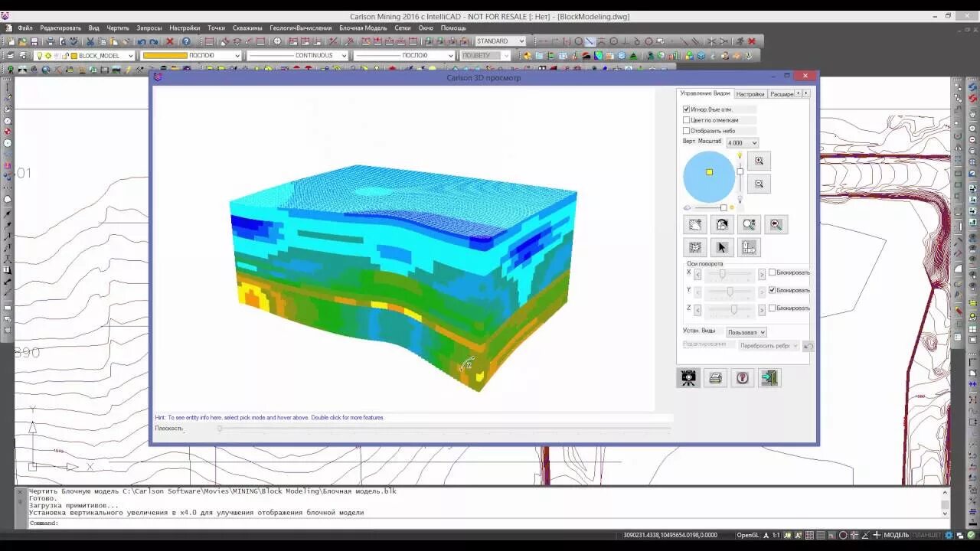980x551 pixels.
Task: Click the vertical light brightness slider handle
Action: (x=740, y=171)
